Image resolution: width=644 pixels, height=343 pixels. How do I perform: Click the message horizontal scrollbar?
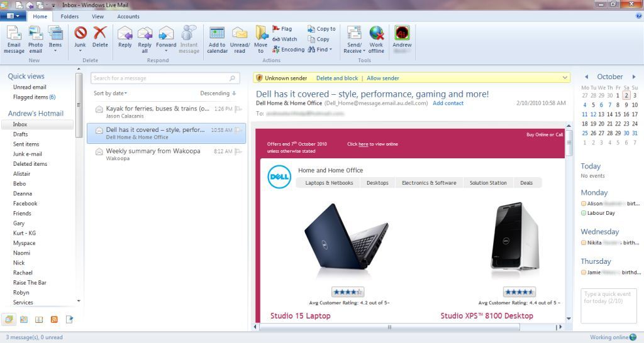[389, 327]
